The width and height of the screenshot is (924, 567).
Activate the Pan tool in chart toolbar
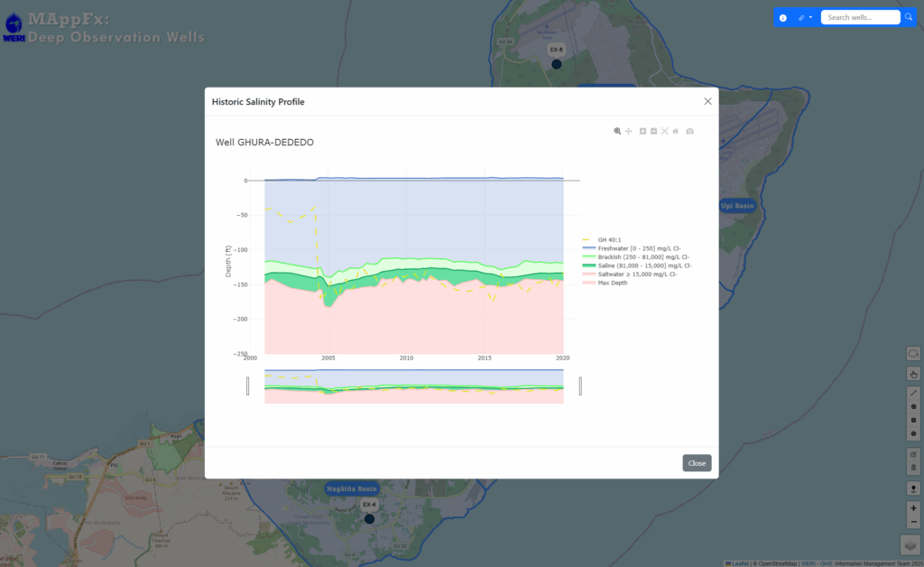(x=629, y=132)
